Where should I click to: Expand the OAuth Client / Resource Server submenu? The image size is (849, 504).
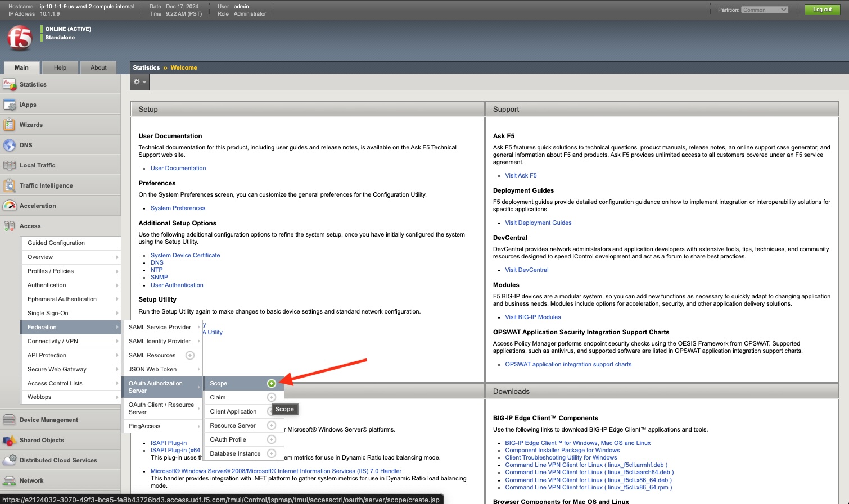(162, 408)
